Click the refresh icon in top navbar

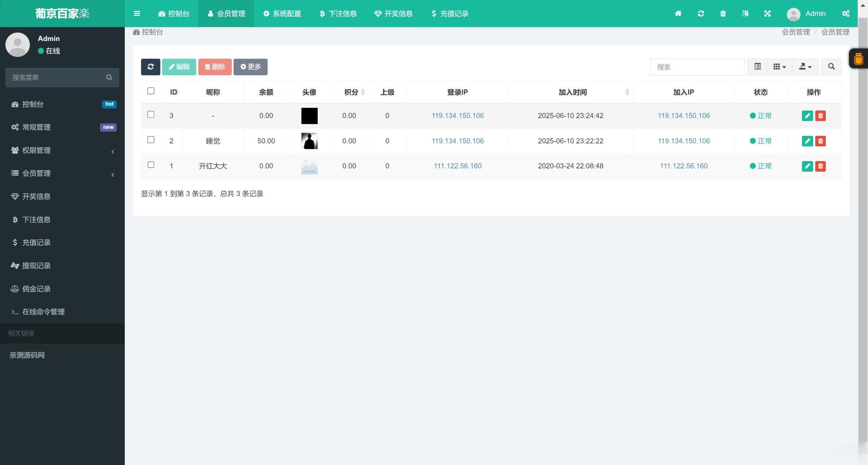pos(700,14)
